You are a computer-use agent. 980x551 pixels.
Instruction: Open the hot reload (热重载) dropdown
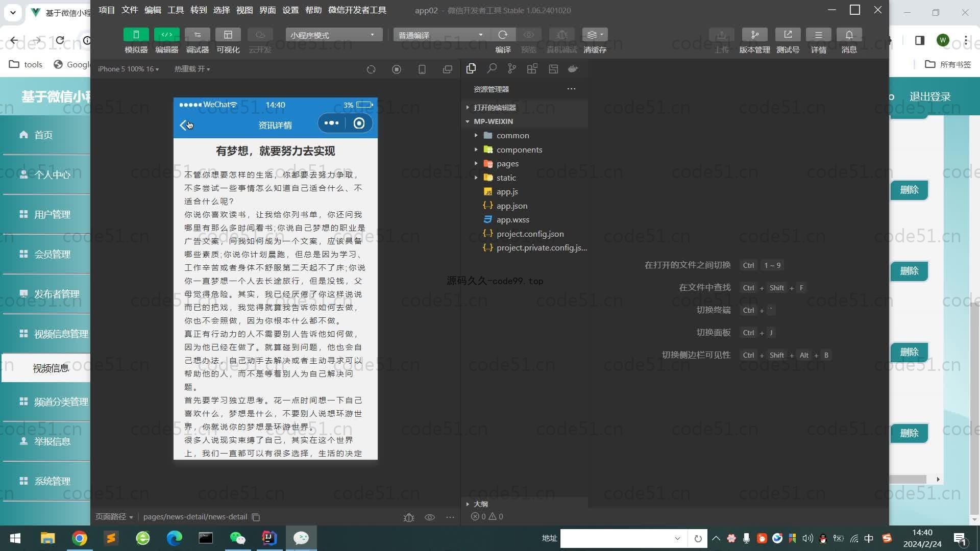[x=192, y=69]
